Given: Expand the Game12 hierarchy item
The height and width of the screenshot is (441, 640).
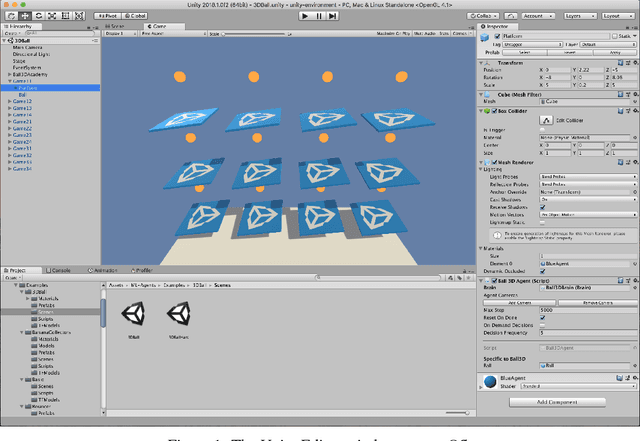Looking at the screenshot, I should coord(9,102).
